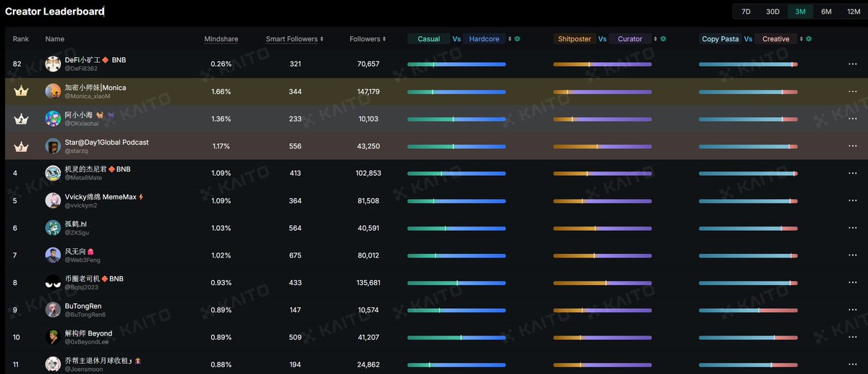The image size is (868, 374).
Task: Open more options for DeFi小矿工 row
Action: click(852, 64)
